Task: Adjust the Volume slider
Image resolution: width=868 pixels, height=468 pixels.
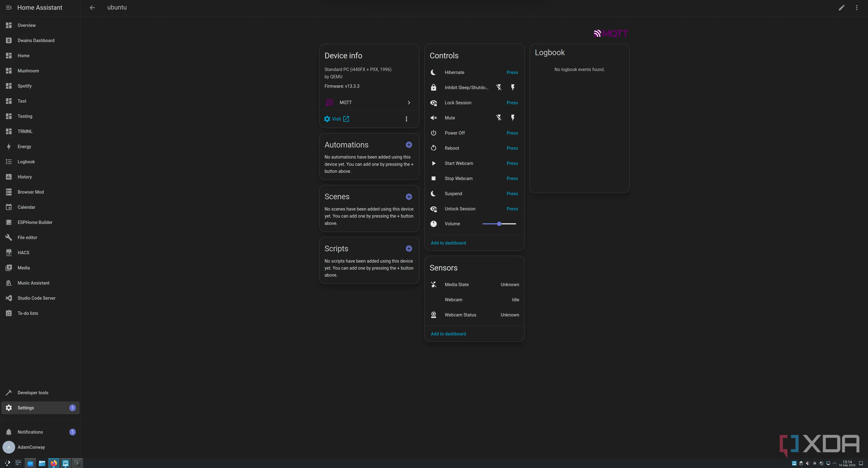Action: [499, 223]
